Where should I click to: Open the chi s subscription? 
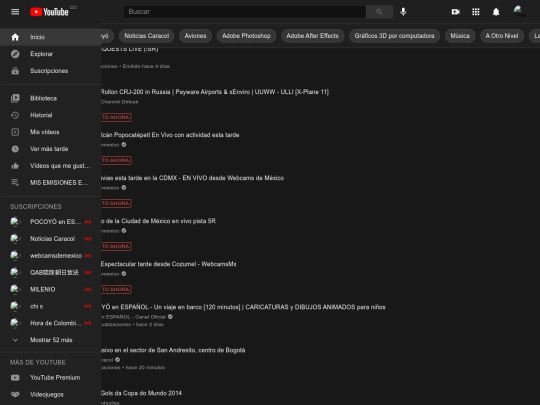tap(50, 306)
